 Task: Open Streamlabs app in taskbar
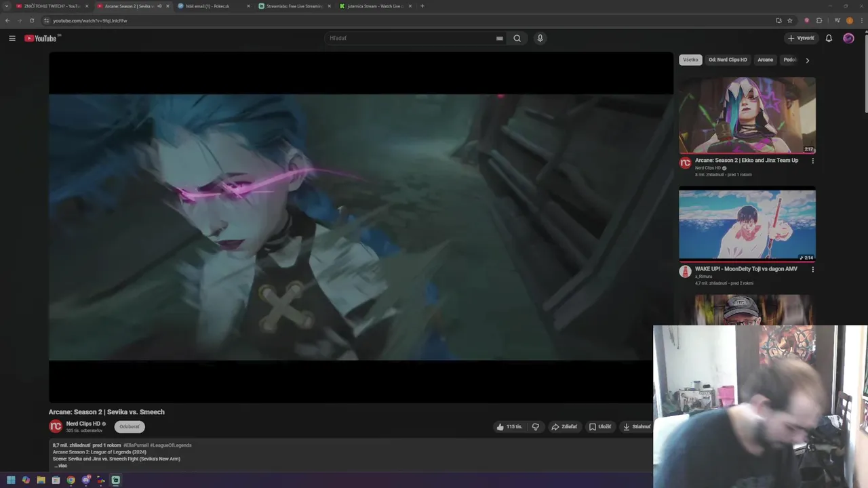116,480
